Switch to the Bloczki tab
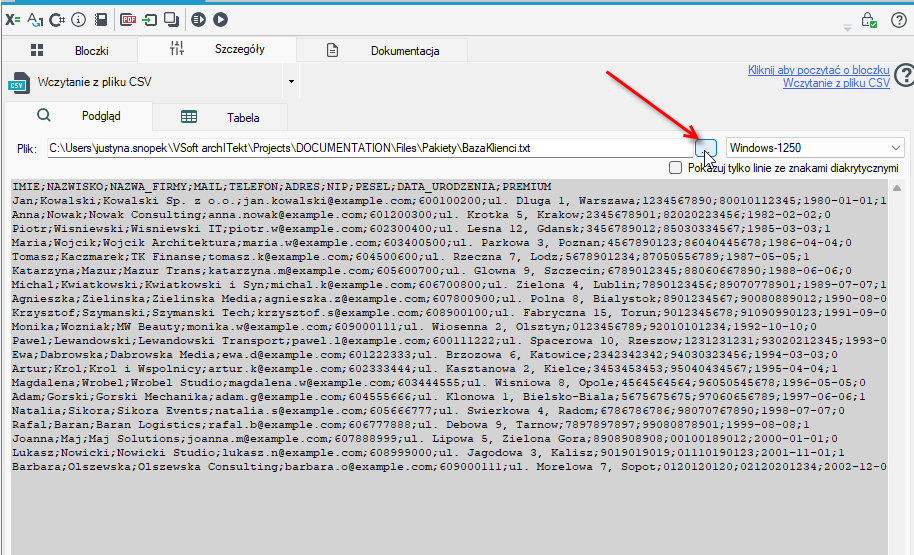 click(70, 50)
